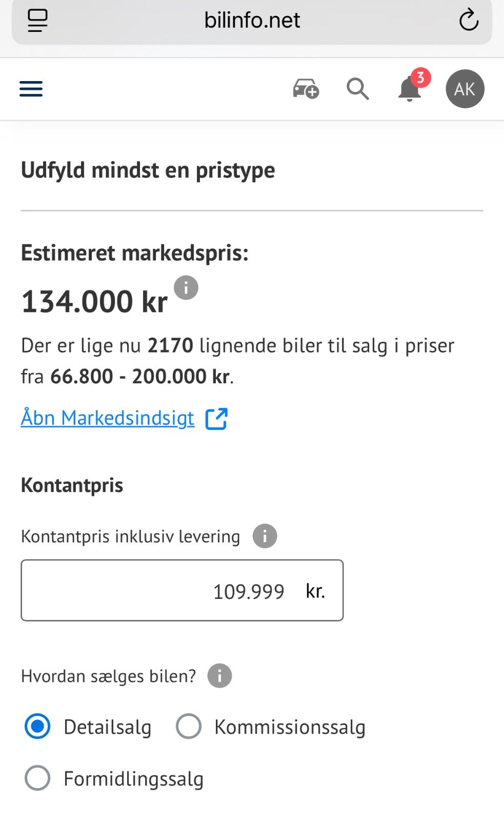Viewport: 504px width, 821px height.
Task: Click the external link icon after Markedsindsigt
Action: point(216,419)
